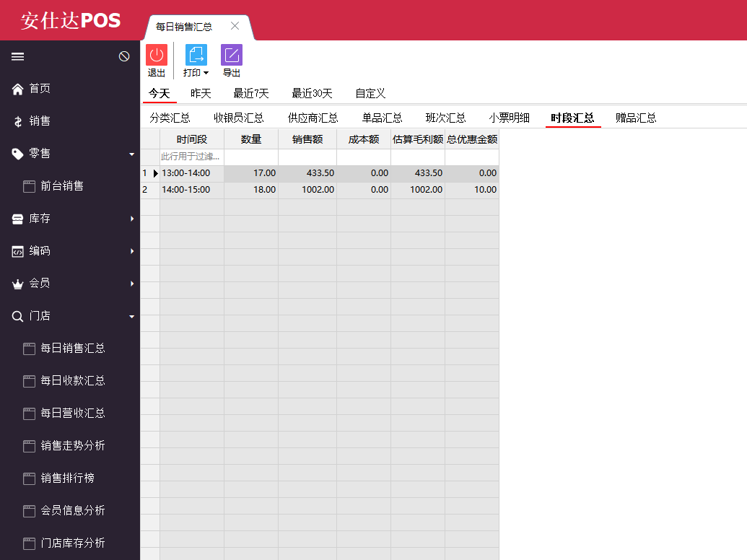Open 前台销售 in the sidebar
Screen dimensions: 747x560
(x=62, y=185)
